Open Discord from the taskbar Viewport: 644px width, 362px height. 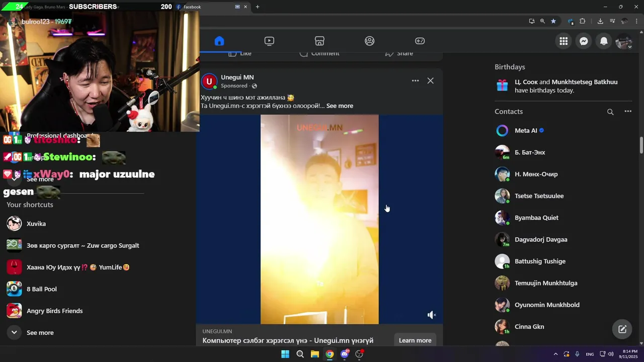pos(345,354)
